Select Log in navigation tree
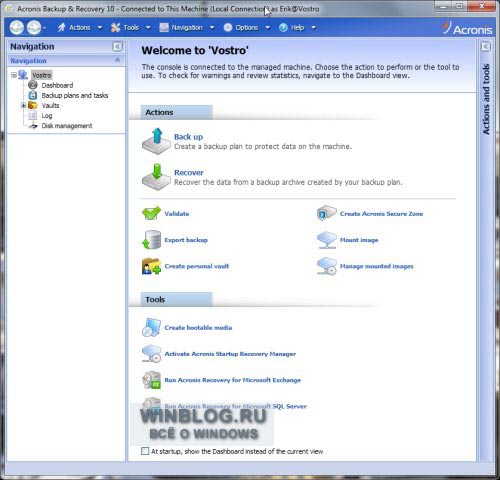This screenshot has width=500, height=480. coord(47,116)
